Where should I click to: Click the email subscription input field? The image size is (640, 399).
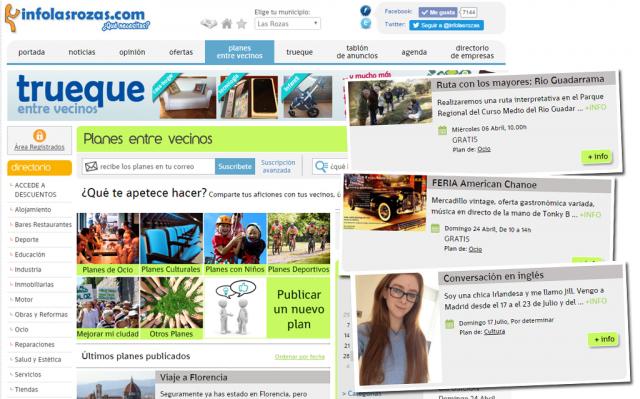[x=148, y=166]
